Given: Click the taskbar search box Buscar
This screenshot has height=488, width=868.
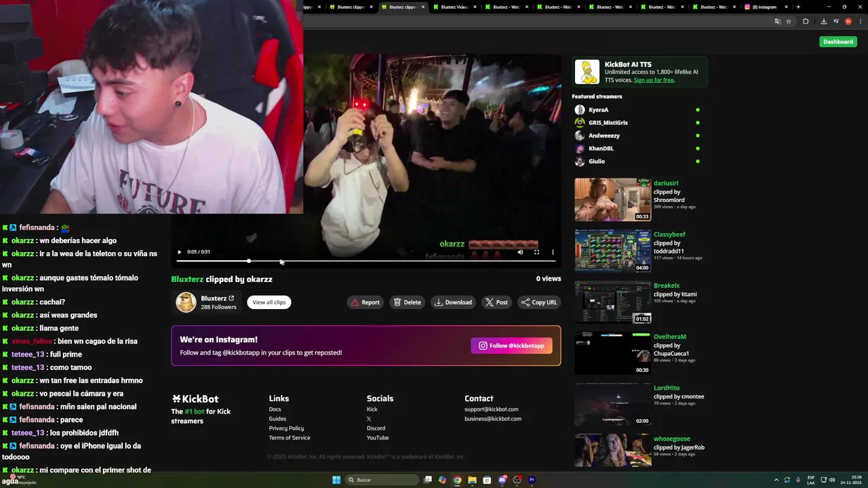Looking at the screenshot, I should [382, 480].
